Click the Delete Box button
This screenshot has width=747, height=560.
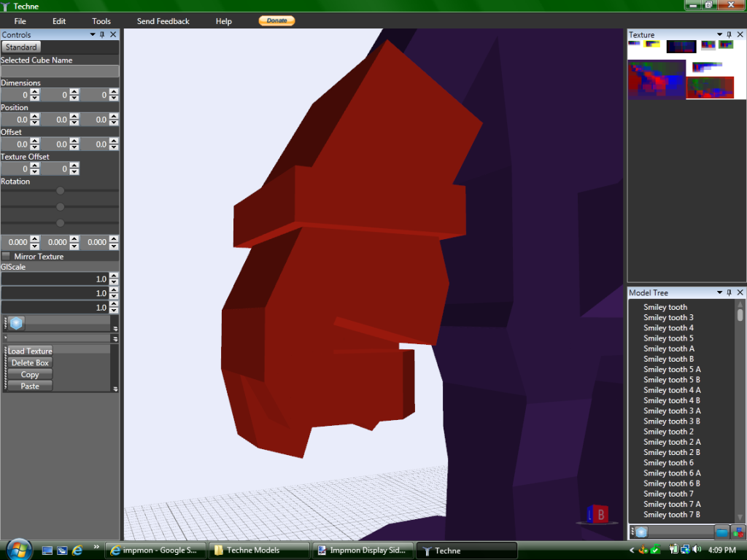coord(30,363)
